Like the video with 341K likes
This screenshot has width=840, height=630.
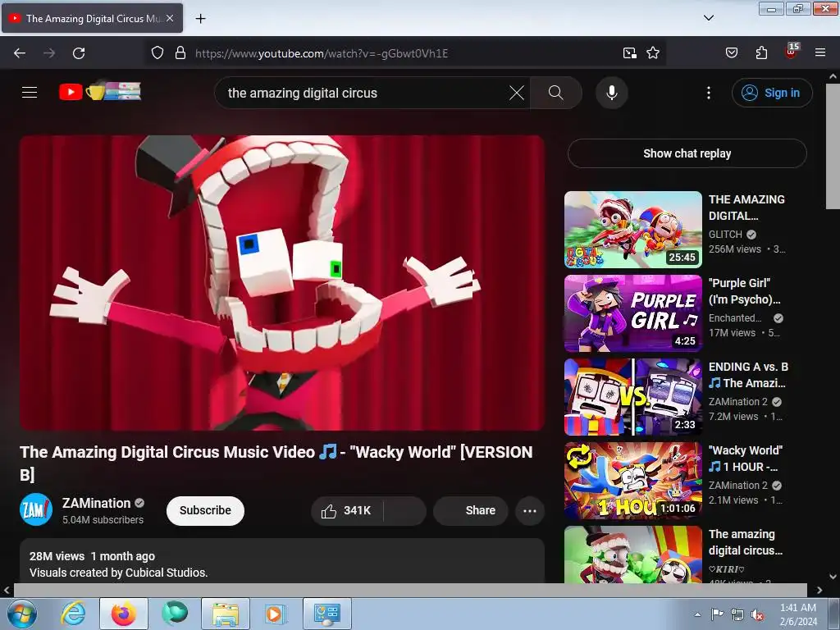pyautogui.click(x=347, y=510)
